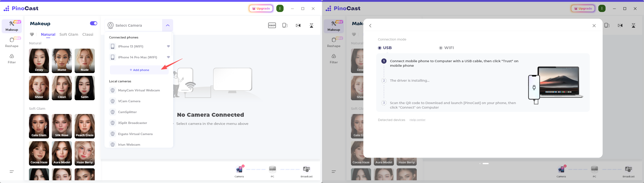Click vertical flip icon in right window
The image size is (644, 183).
click(x=634, y=25)
